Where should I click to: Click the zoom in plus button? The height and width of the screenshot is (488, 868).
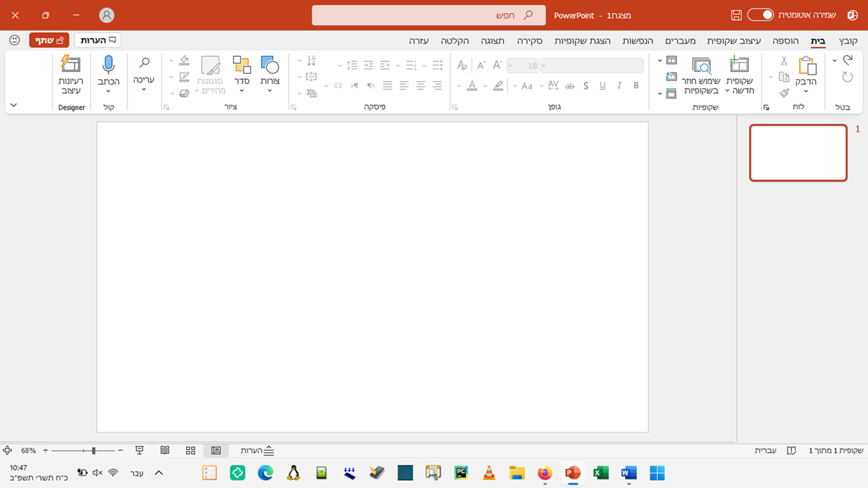pyautogui.click(x=45, y=450)
